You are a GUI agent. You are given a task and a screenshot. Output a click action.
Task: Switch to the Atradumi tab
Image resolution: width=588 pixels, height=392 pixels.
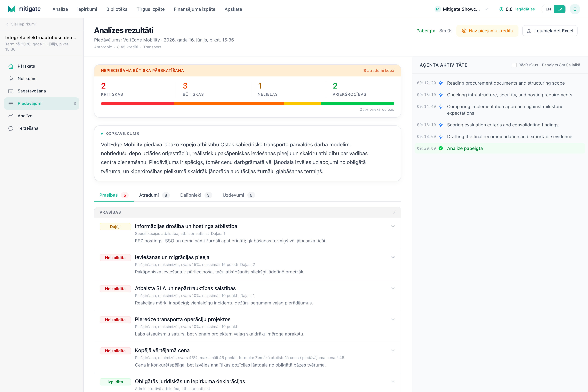154,195
